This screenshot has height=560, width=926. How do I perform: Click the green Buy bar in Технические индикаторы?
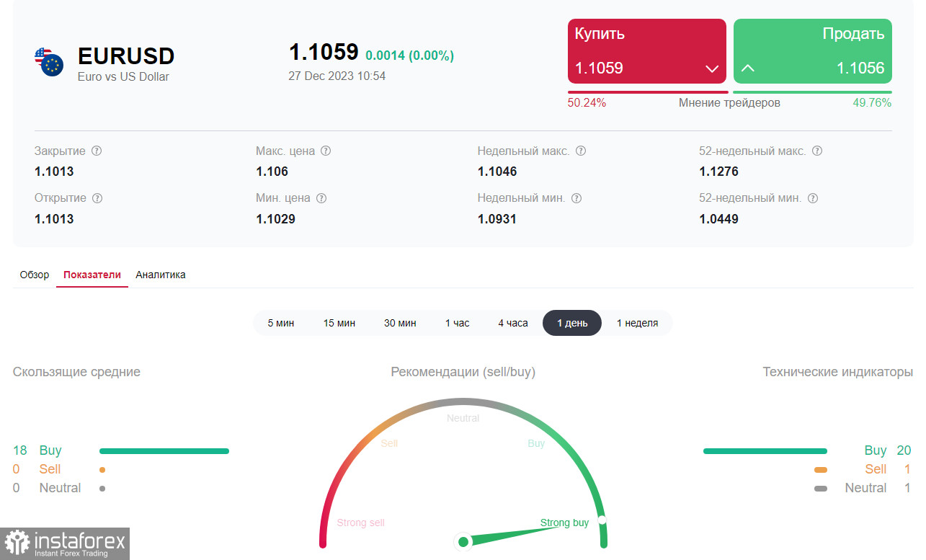[x=765, y=451]
